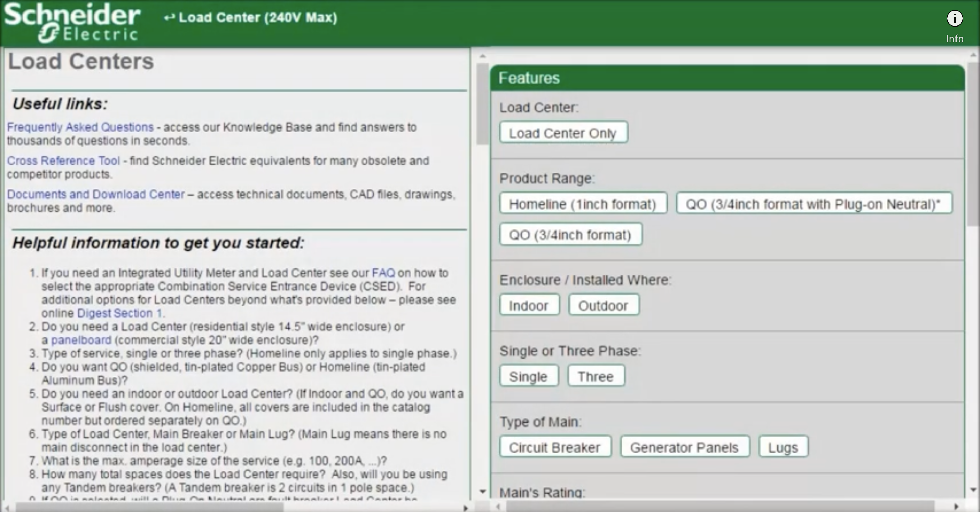Click the Info icon in top right

955,18
